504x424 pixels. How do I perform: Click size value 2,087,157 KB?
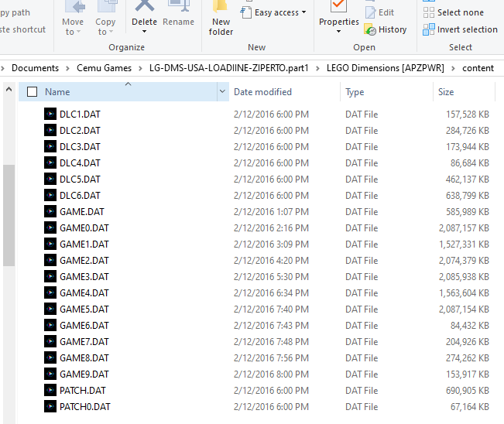point(464,227)
